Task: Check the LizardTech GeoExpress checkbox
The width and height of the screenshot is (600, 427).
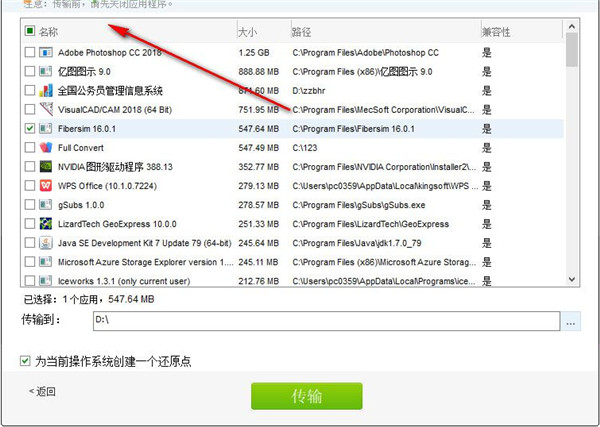Action: click(x=29, y=224)
